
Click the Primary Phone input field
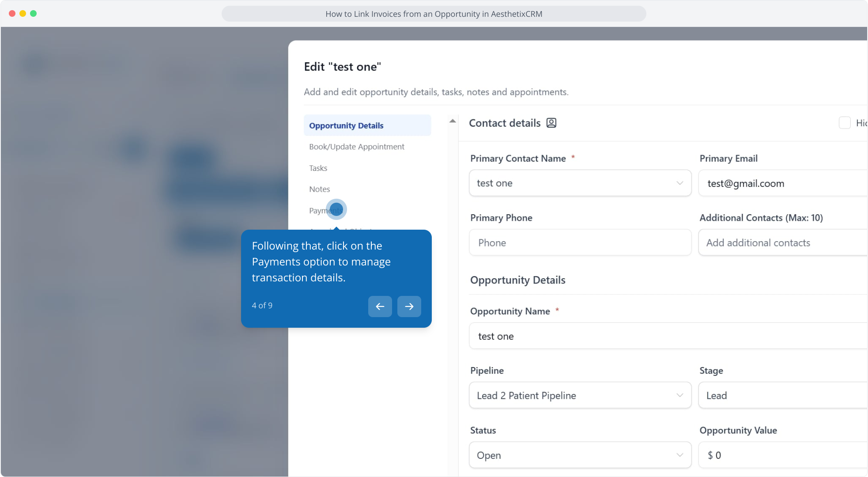(580, 243)
